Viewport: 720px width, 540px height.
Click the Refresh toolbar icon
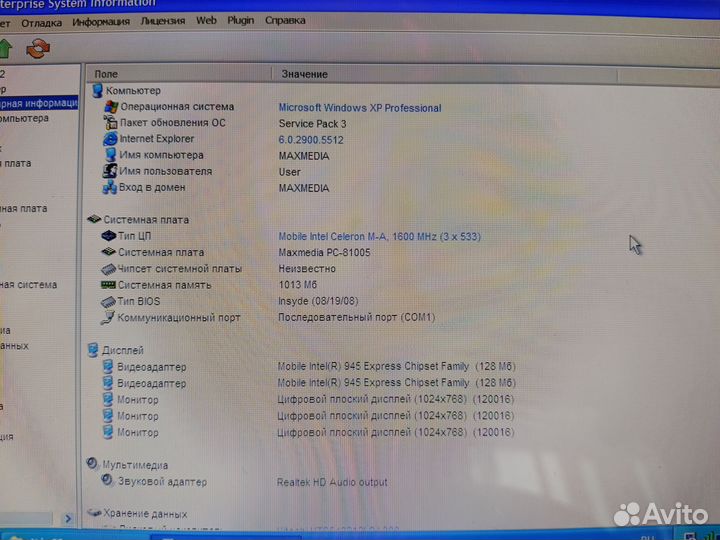click(37, 47)
